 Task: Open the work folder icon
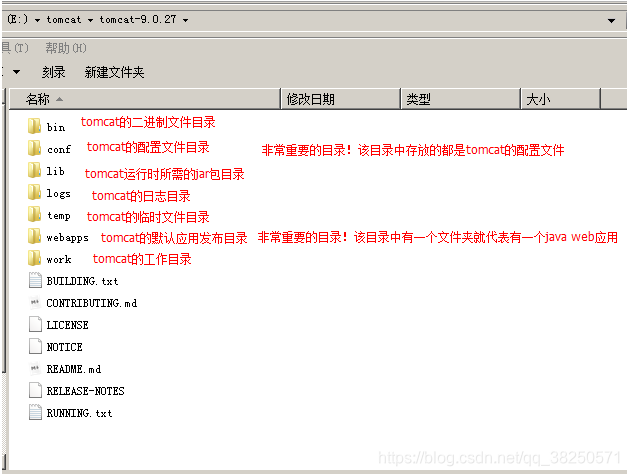pyautogui.click(x=34, y=258)
